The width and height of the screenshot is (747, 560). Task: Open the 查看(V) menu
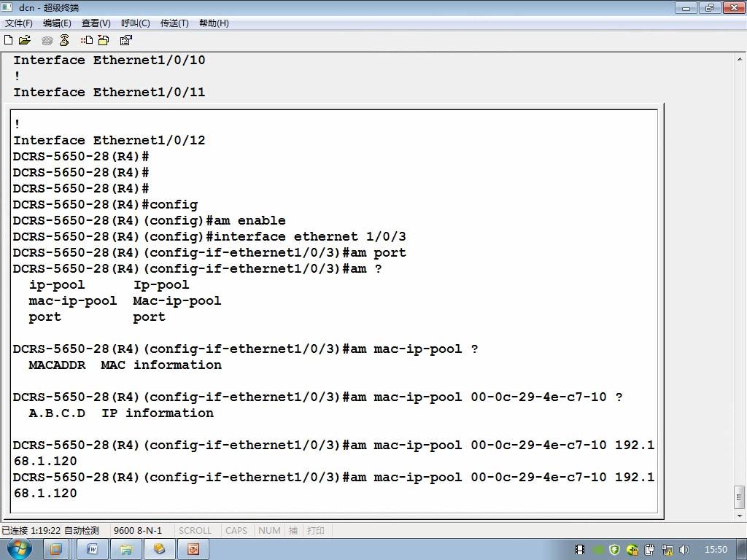coord(96,23)
